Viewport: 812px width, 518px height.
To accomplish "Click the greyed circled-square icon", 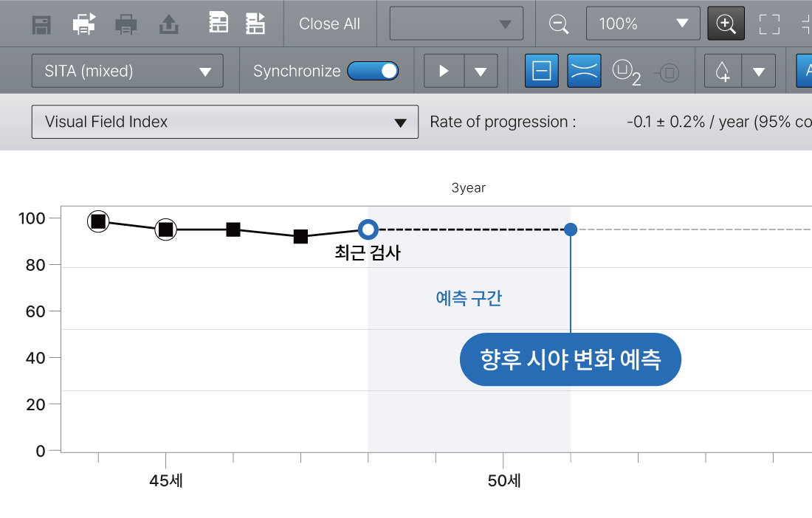I will click(x=667, y=73).
